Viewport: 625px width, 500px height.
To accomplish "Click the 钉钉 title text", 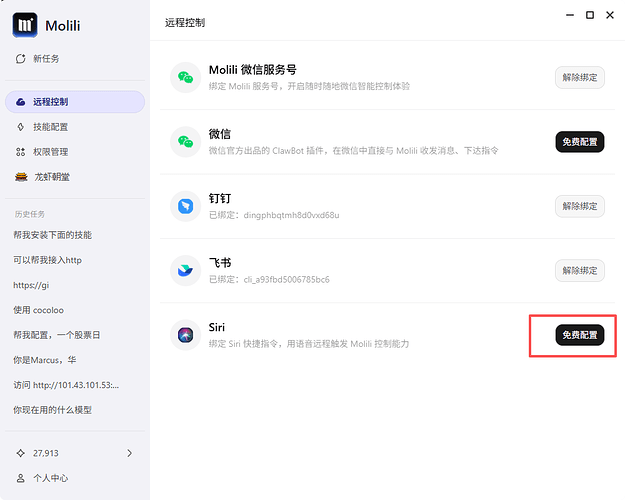I will pyautogui.click(x=220, y=199).
